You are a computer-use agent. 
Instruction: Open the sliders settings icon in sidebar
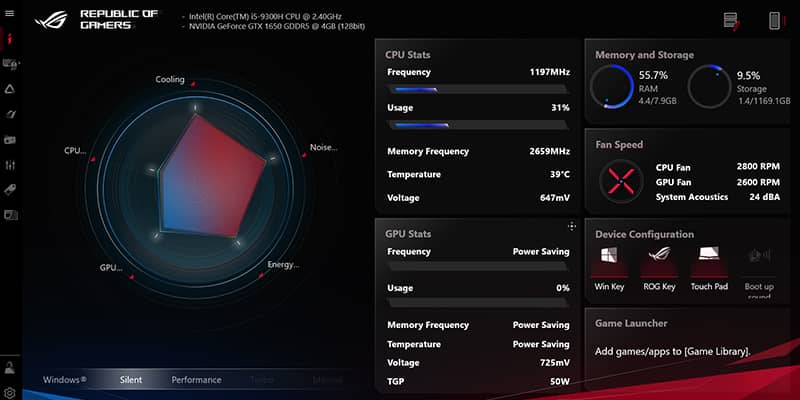tap(10, 164)
